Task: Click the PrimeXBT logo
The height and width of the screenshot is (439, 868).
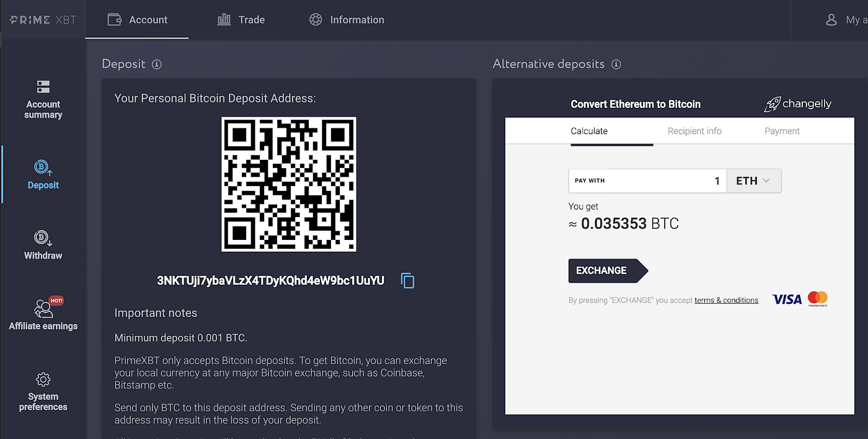Action: tap(43, 20)
